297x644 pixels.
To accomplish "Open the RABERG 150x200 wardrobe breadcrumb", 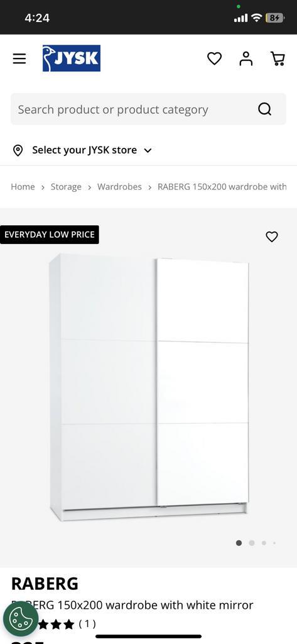I will (x=222, y=187).
